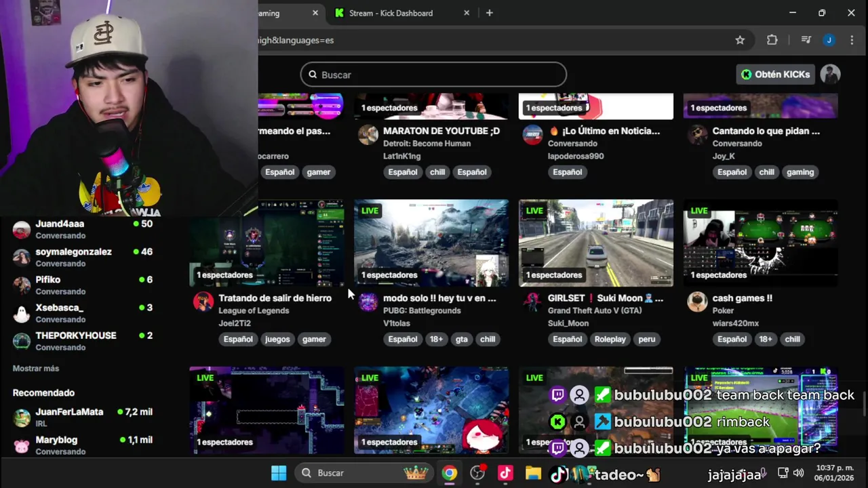The height and width of the screenshot is (488, 868).
Task: Select 'chill' tag on Lat1nK1ng stream
Action: coord(437,172)
